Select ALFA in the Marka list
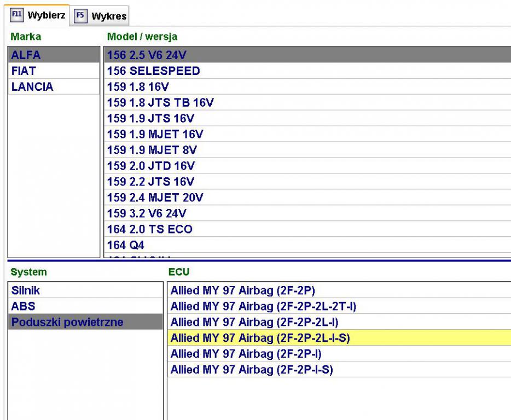This screenshot has height=420, width=511. (x=54, y=55)
